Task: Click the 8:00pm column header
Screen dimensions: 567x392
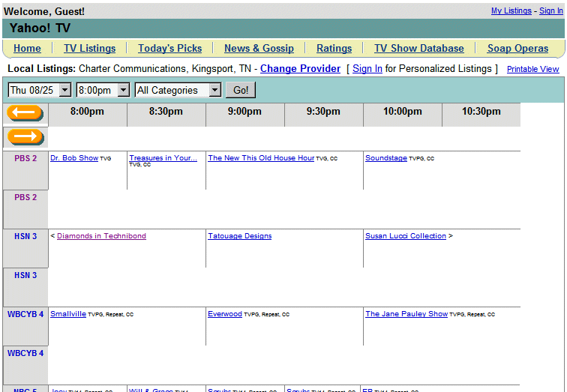Action: (87, 111)
